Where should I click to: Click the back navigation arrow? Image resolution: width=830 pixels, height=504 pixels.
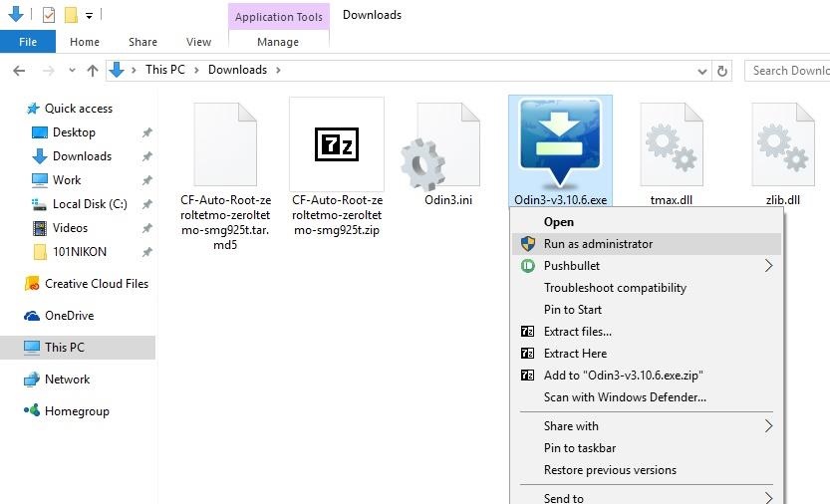(19, 71)
